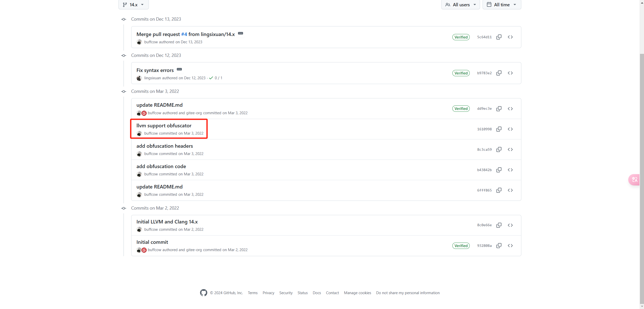
Task: Browse repository at commit b9783e2
Action: pos(510,73)
